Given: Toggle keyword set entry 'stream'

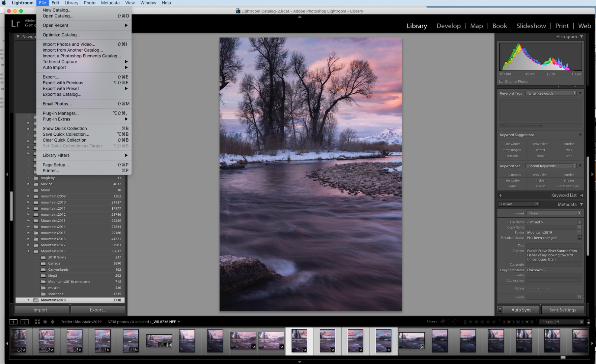Looking at the screenshot, I should (x=569, y=180).
